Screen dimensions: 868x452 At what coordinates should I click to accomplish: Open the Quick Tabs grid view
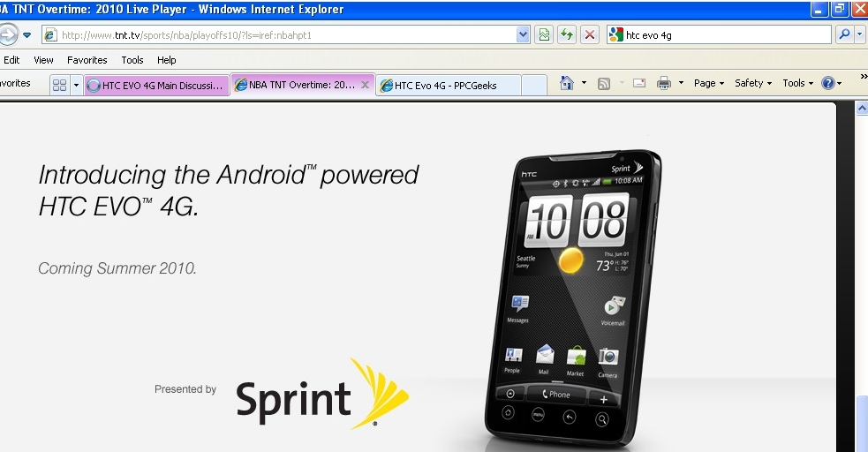click(59, 85)
